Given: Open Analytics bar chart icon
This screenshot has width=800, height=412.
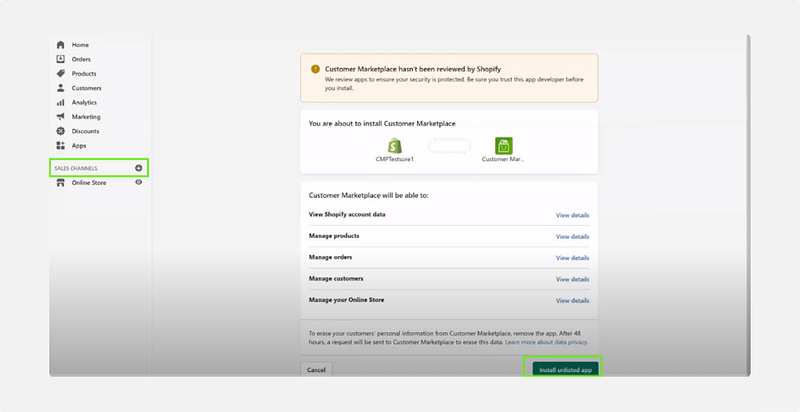Looking at the screenshot, I should click(x=61, y=102).
